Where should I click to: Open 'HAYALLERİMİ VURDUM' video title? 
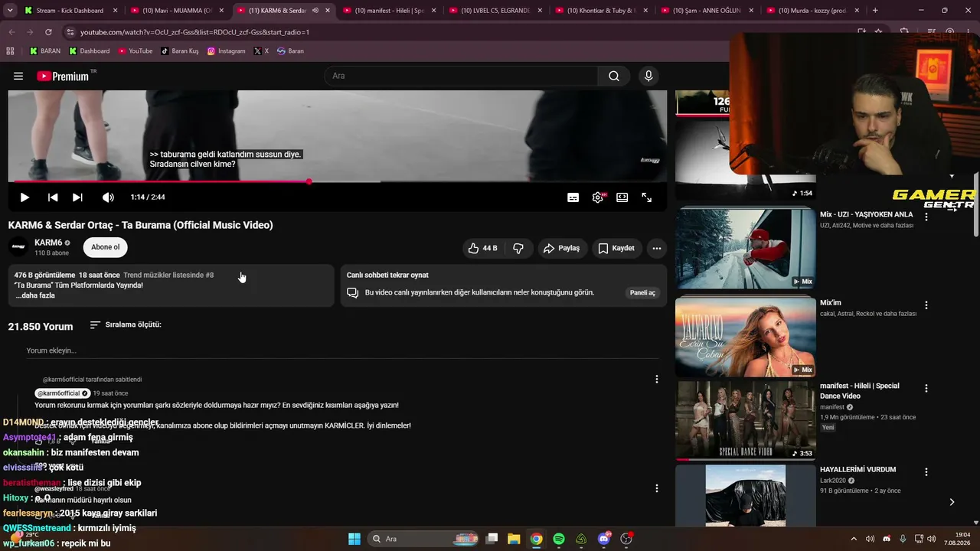pos(857,469)
